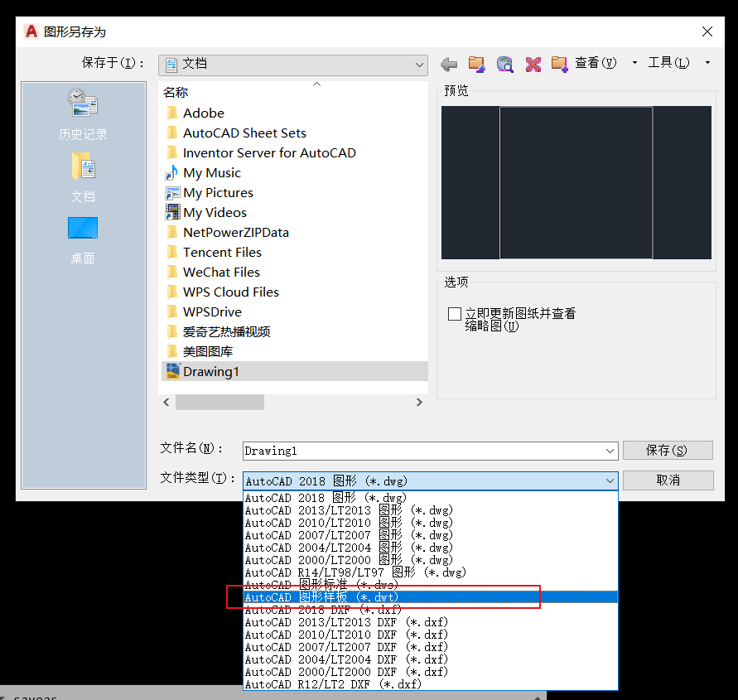Open the 工具(L) menu

(x=668, y=63)
